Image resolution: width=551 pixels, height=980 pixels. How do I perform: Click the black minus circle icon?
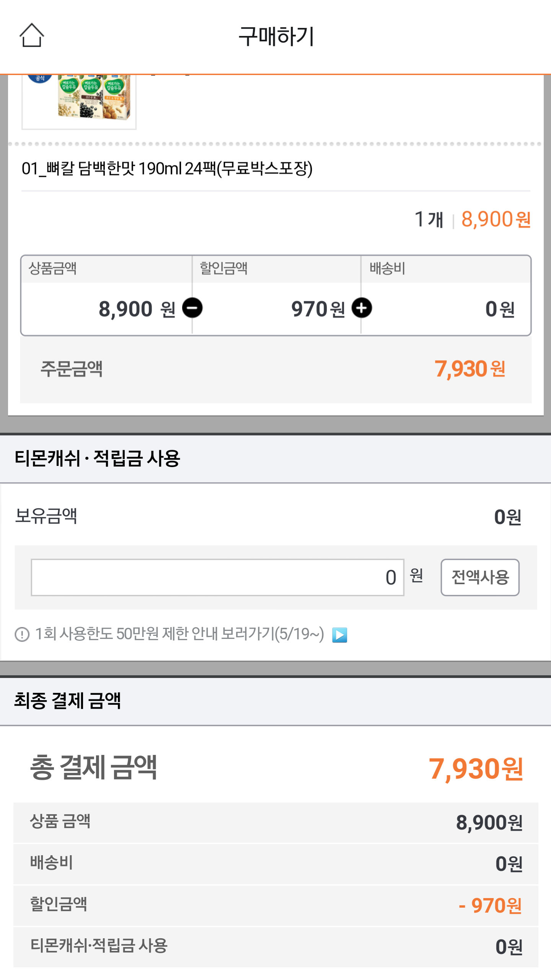[192, 308]
